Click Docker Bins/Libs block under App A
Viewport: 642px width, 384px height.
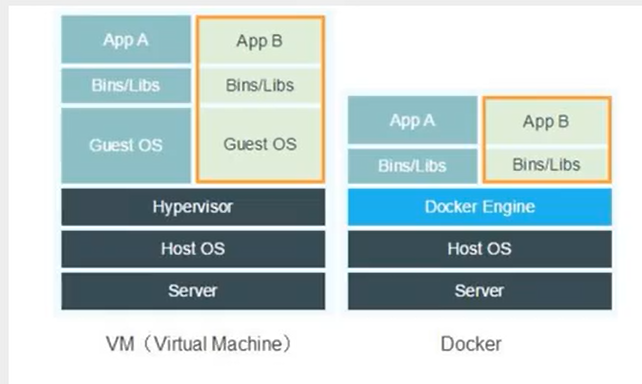tap(413, 166)
